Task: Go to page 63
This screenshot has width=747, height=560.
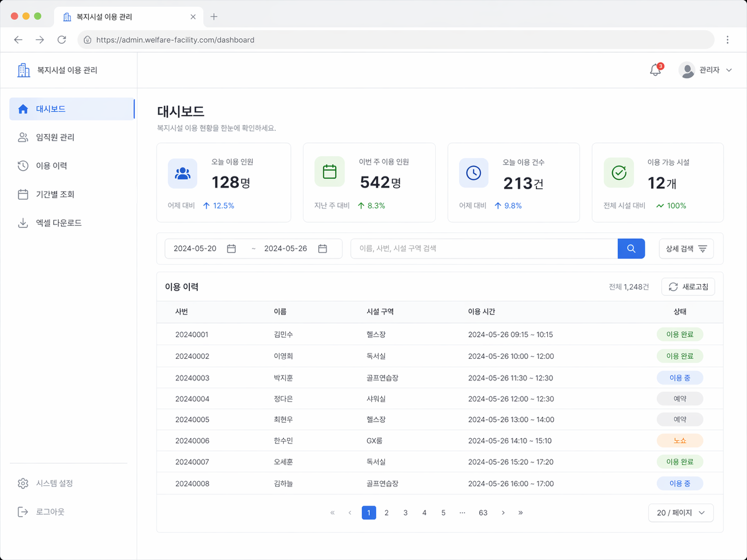Action: coord(483,513)
